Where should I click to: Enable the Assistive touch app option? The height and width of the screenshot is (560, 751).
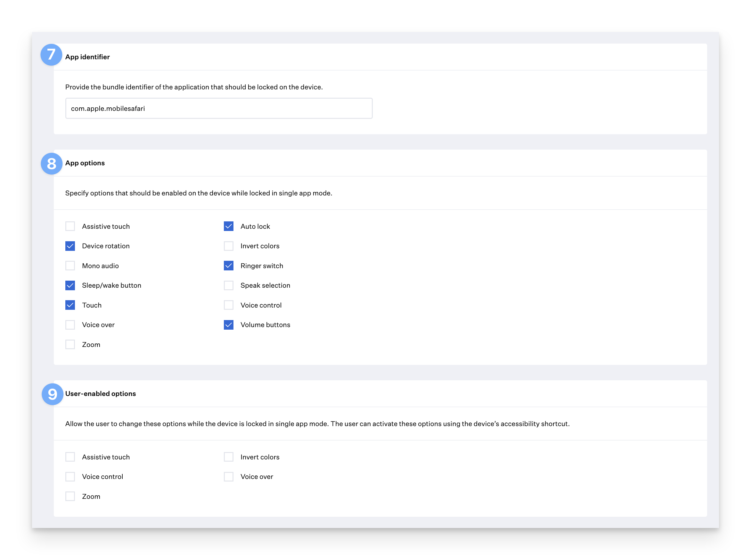(x=70, y=226)
